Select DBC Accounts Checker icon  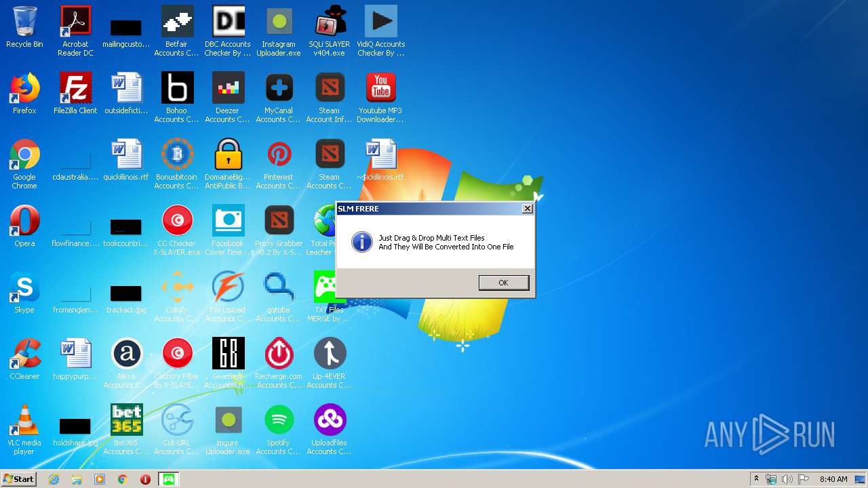point(228,31)
